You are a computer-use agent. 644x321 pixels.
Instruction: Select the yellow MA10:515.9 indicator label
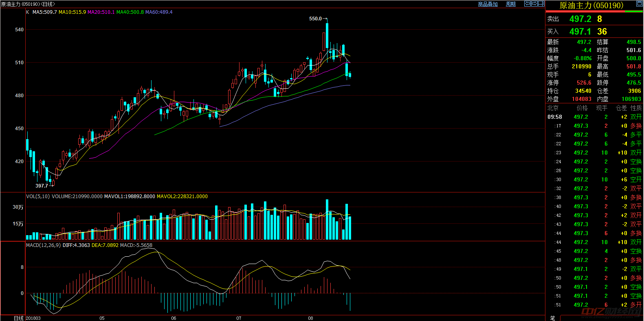72,12
